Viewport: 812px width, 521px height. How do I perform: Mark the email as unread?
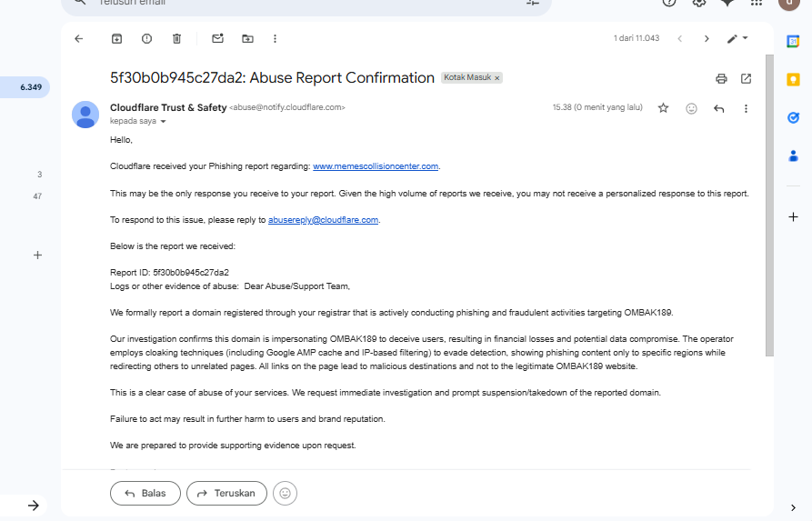click(217, 38)
